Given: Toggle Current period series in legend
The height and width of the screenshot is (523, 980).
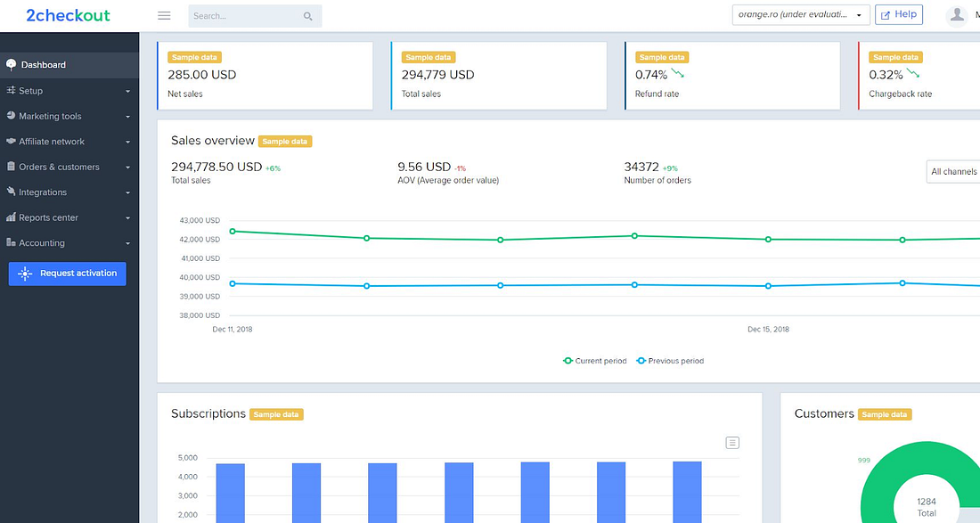Looking at the screenshot, I should point(595,361).
